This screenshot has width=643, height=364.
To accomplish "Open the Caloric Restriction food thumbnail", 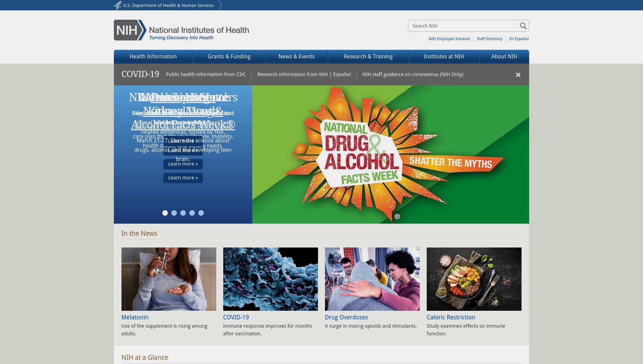I will pyautogui.click(x=474, y=279).
